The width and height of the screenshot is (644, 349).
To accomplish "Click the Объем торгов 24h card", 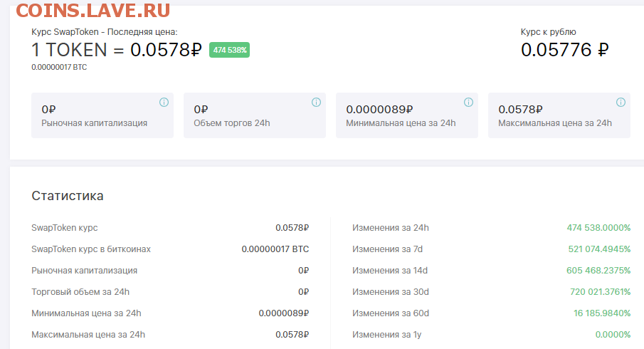I will 255,115.
